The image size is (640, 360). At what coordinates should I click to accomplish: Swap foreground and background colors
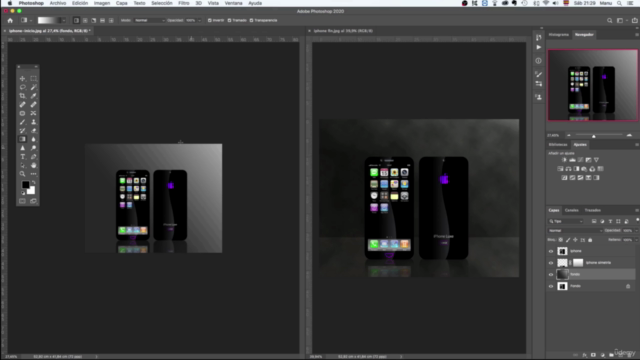pos(33,182)
